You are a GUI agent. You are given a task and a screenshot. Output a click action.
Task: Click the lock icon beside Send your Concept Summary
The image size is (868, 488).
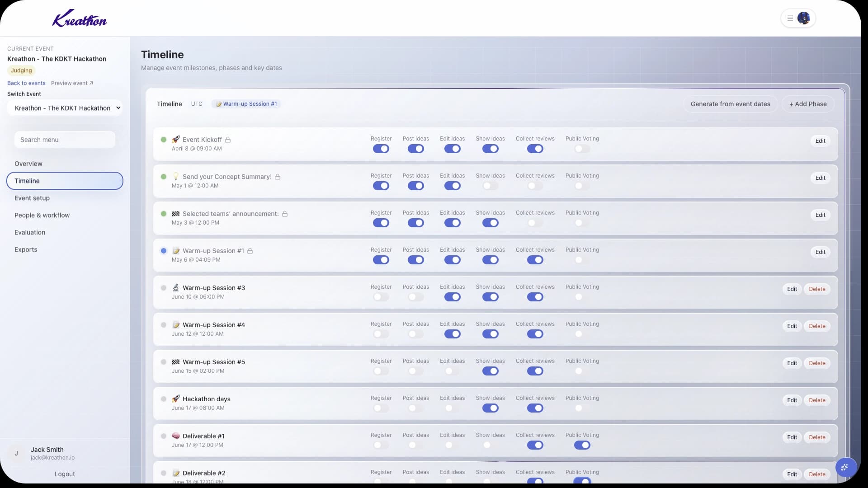[x=278, y=177]
